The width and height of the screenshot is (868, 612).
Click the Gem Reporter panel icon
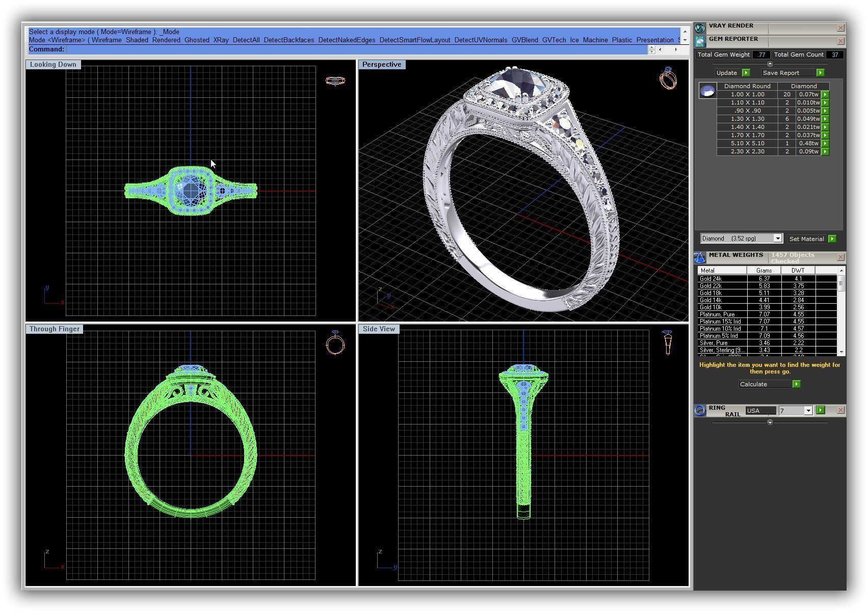click(x=700, y=41)
